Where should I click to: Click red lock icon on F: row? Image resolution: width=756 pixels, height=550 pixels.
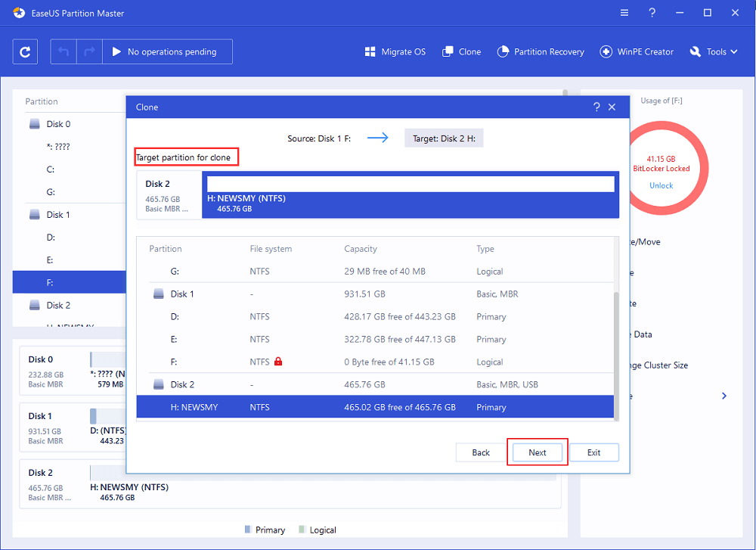pyautogui.click(x=278, y=362)
